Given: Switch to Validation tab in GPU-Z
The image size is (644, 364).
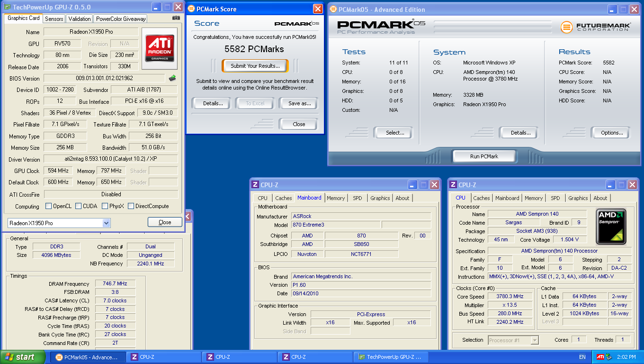Looking at the screenshot, I should (x=79, y=18).
